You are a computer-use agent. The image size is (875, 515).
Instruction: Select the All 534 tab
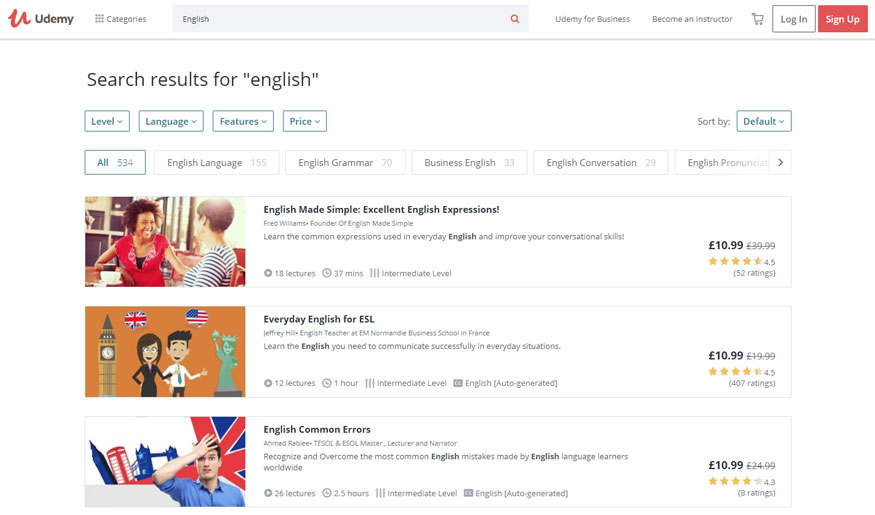tap(115, 162)
